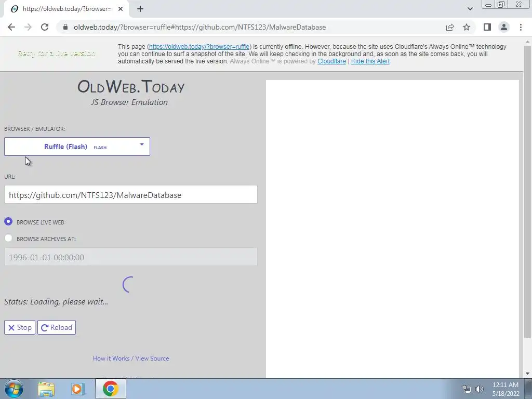The height and width of the screenshot is (399, 532).
Task: Follow the Cloudflare link
Action: (x=331, y=61)
